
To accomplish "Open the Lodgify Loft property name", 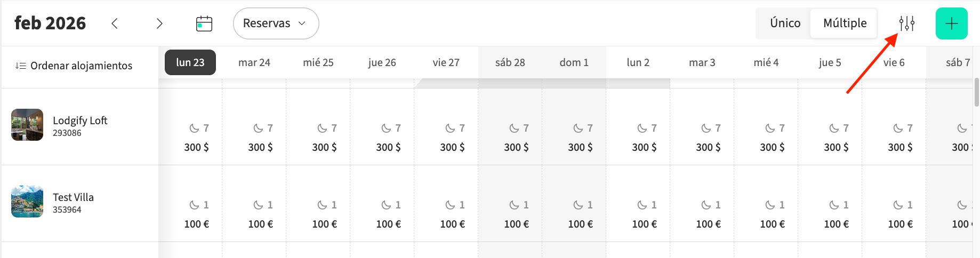I will [80, 120].
